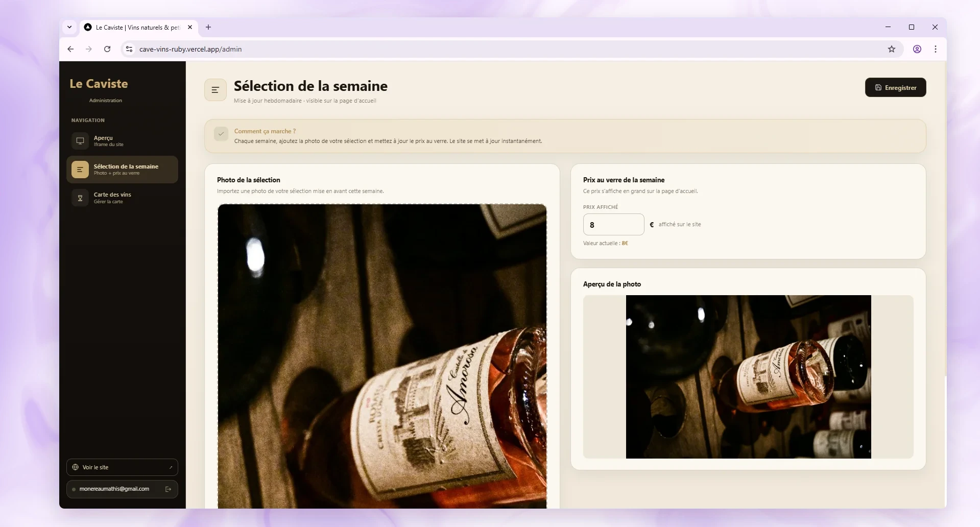Click the checkmark icon in Comment ça marche banner
Viewport: 980px width, 527px height.
(221, 134)
